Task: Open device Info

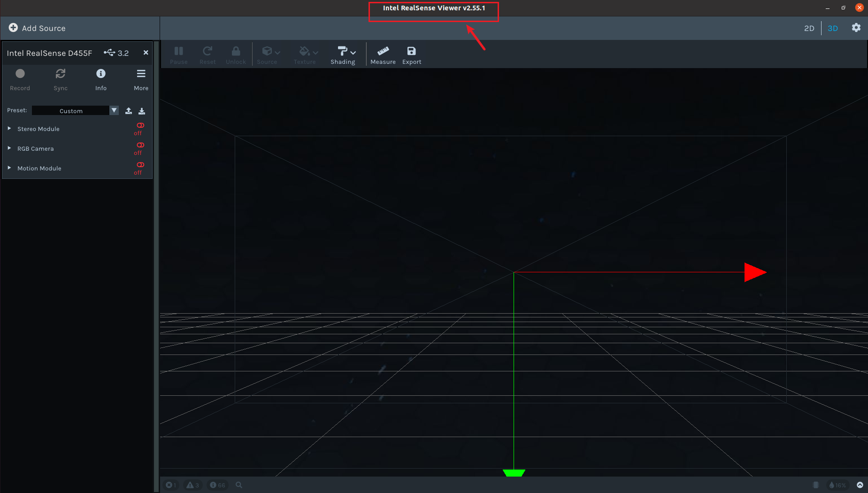Action: pos(101,79)
